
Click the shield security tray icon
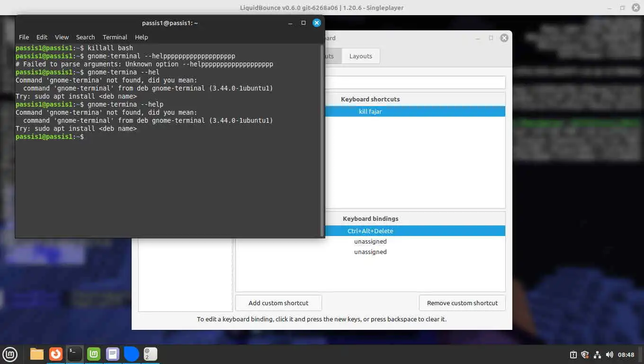tap(585, 355)
